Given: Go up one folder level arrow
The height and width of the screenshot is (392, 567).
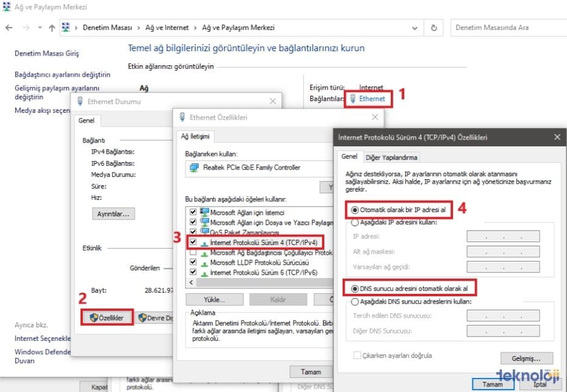Looking at the screenshot, I should tap(52, 28).
